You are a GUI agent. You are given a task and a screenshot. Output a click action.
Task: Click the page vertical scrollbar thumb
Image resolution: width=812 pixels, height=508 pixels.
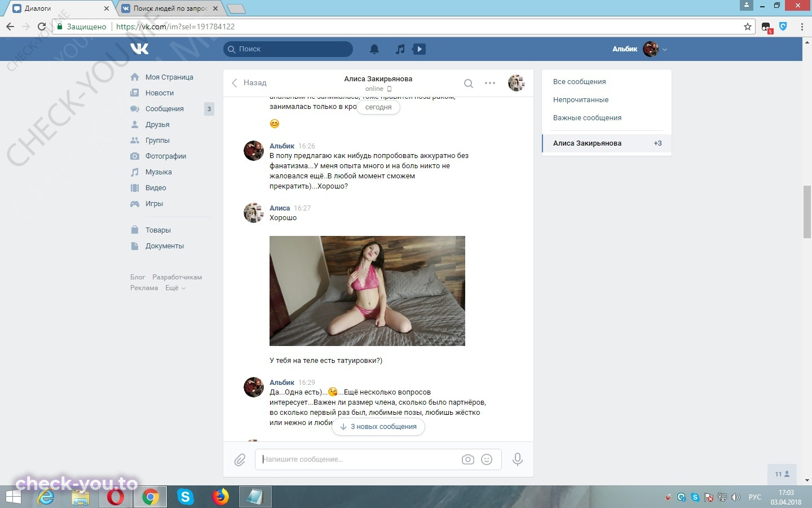coord(807,212)
